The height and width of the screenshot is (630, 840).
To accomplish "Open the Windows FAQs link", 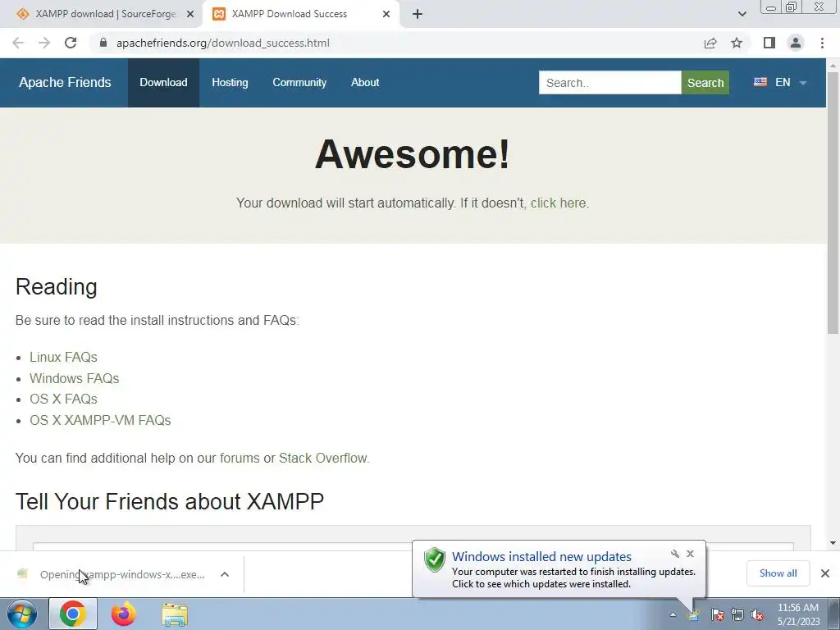I will [x=74, y=378].
